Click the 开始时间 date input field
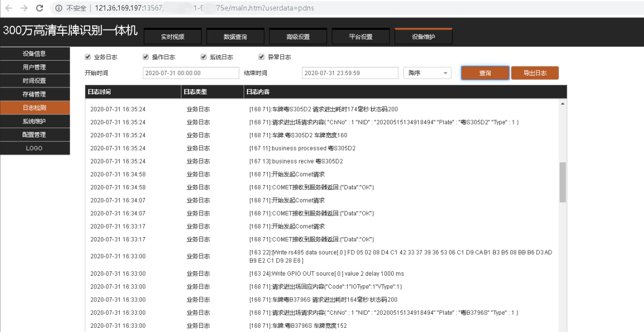The image size is (644, 332). coord(191,73)
